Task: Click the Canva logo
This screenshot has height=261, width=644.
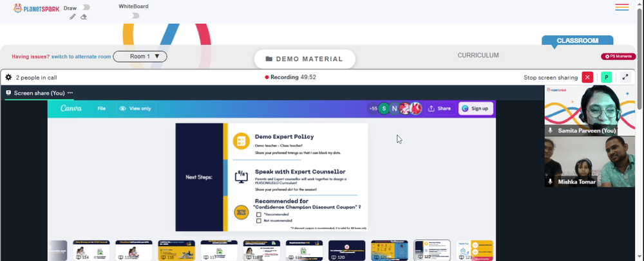Action: (x=71, y=109)
